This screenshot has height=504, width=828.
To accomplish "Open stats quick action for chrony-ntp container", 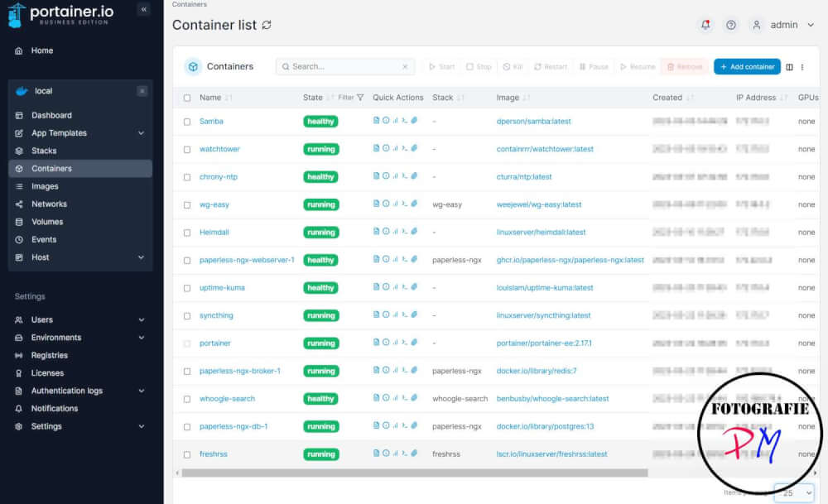I will (x=395, y=175).
